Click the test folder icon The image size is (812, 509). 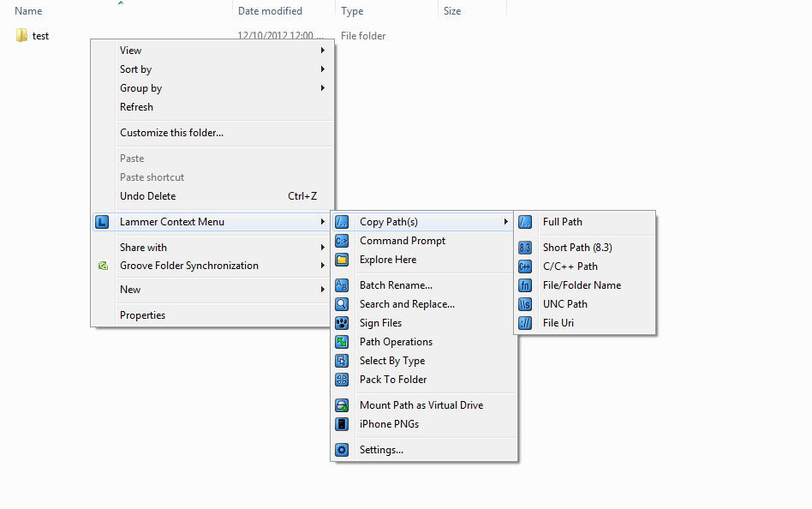click(21, 36)
